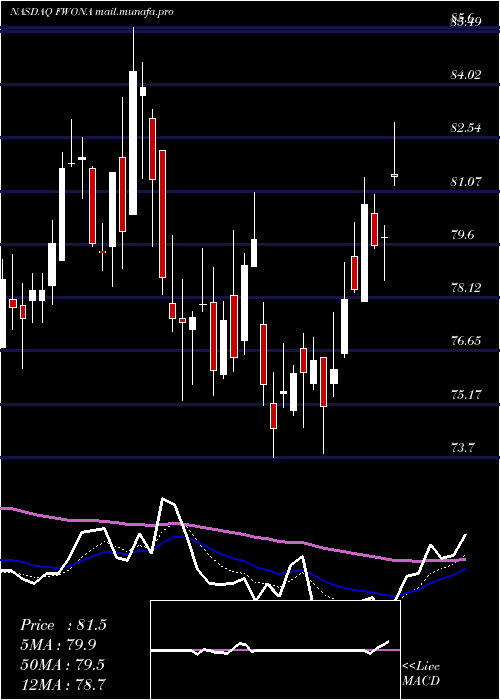Select the 76.65 price axis label

pos(466,341)
